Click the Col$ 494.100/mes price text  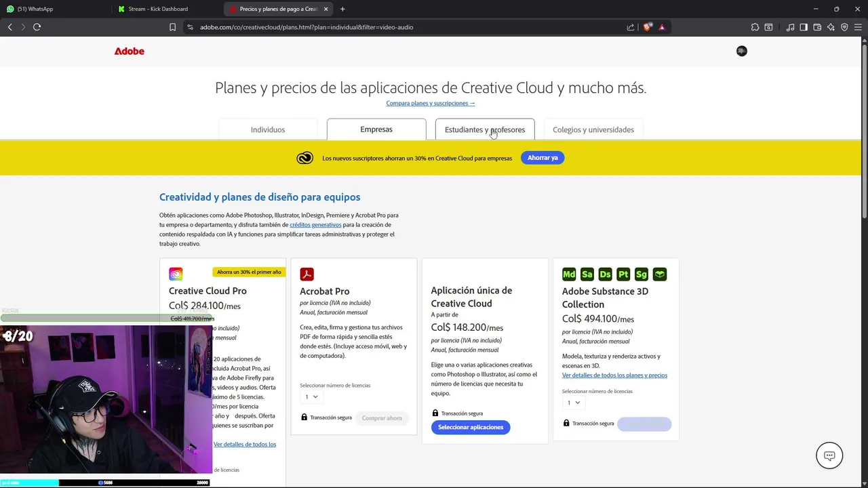pyautogui.click(x=598, y=319)
